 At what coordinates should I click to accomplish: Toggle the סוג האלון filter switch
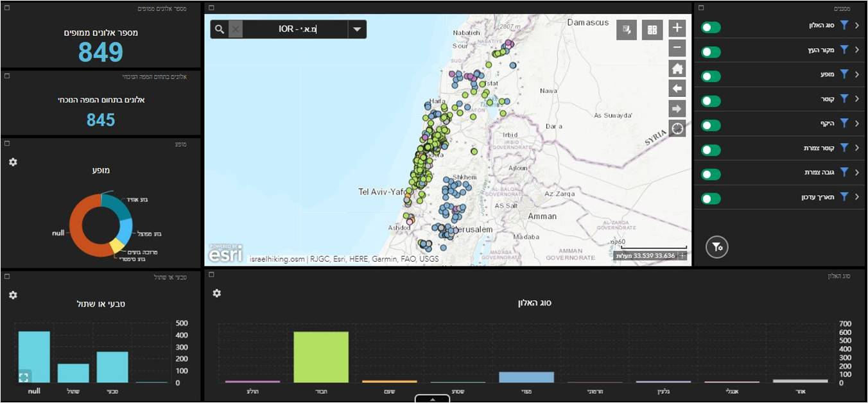click(x=711, y=28)
